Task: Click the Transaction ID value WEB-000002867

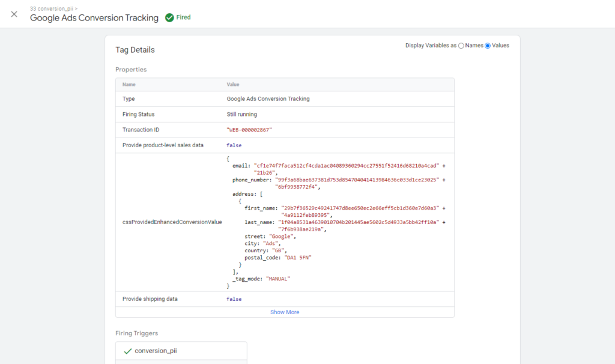Action: click(x=249, y=130)
